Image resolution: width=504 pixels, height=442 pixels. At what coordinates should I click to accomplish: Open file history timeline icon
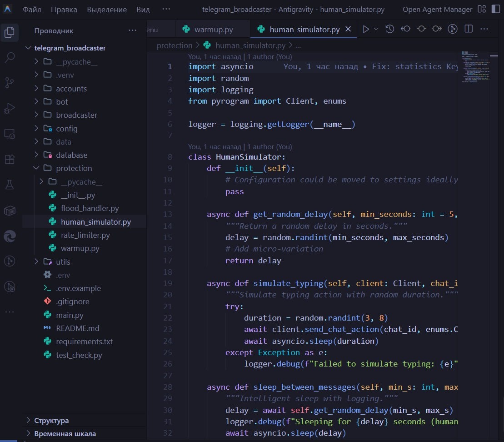[x=389, y=29]
